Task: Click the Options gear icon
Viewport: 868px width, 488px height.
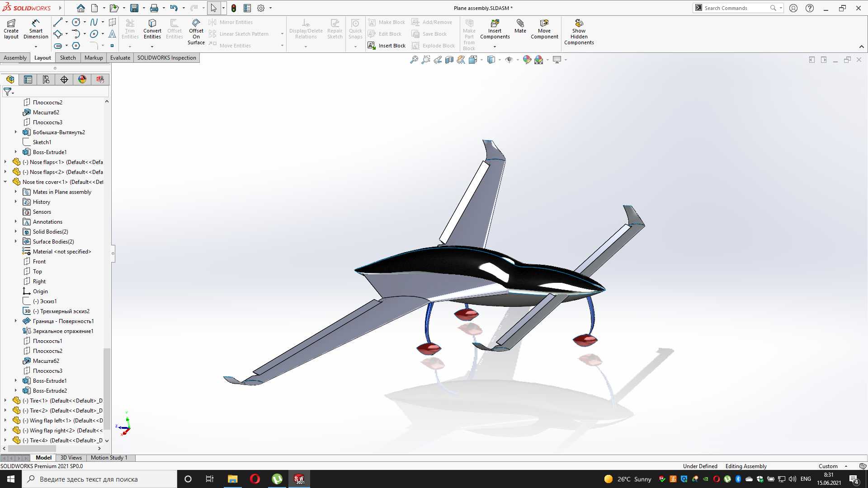Action: 261,8
